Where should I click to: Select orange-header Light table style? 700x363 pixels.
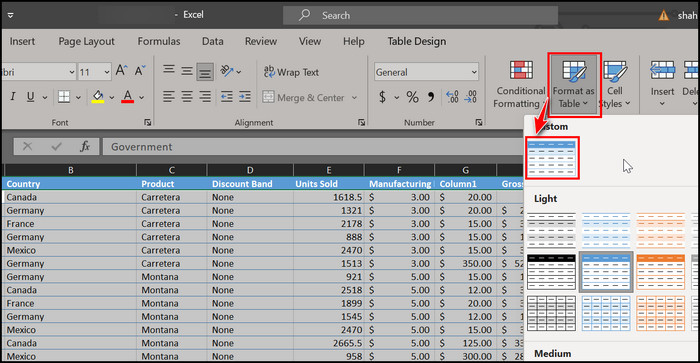660,272
